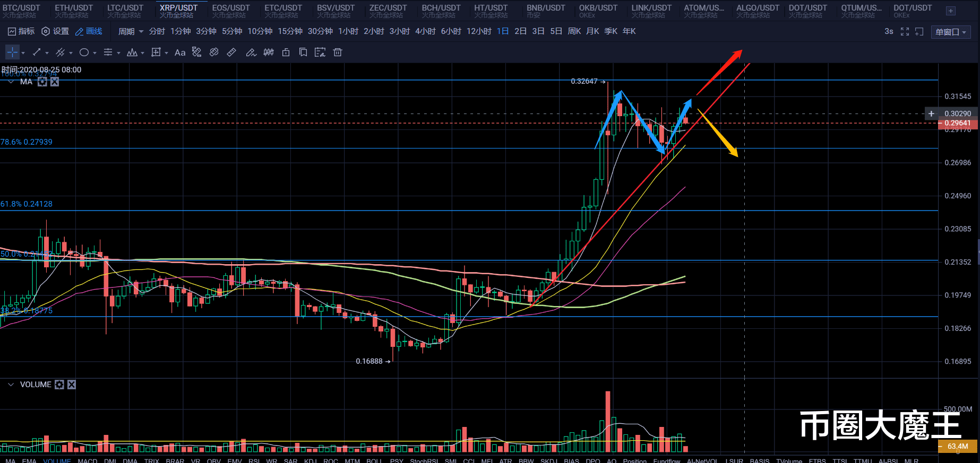980x463 pixels.
Task: Switch to 周K weekly timeframe
Action: point(574,31)
